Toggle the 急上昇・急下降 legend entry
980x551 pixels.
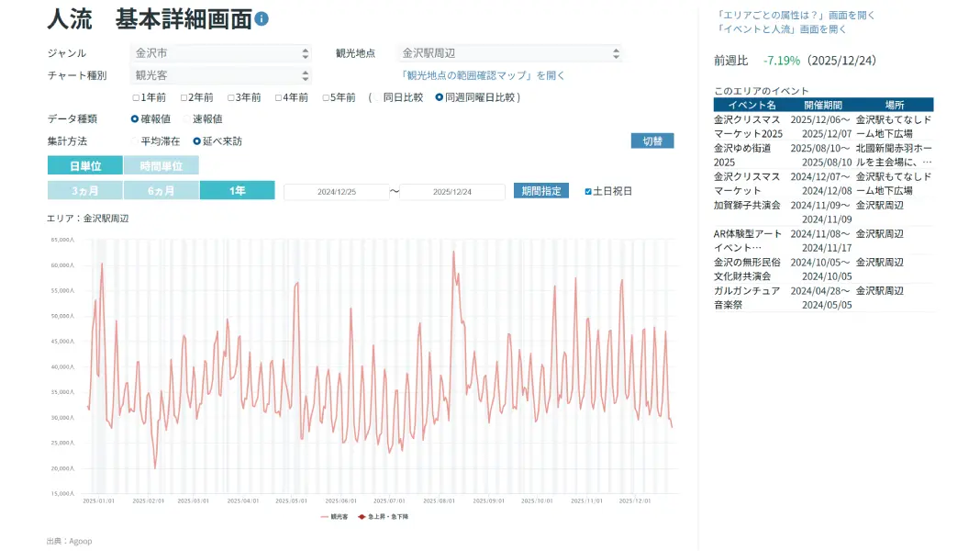pos(384,517)
